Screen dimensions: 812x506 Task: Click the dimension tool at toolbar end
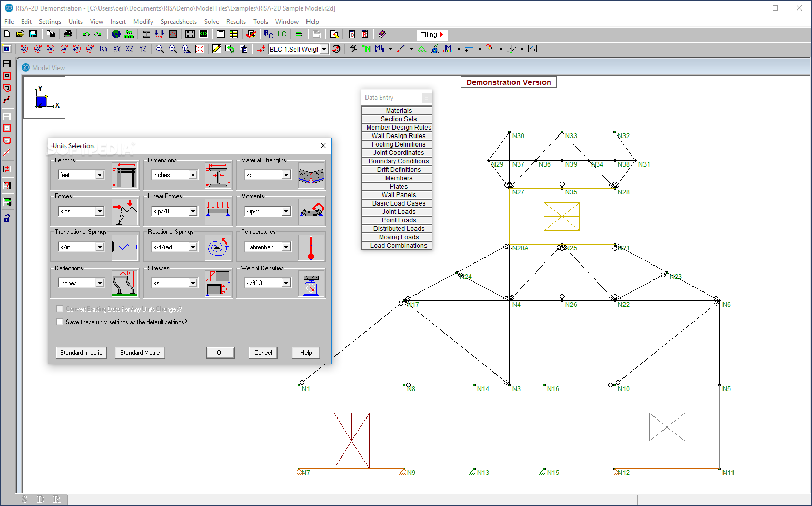click(x=532, y=48)
